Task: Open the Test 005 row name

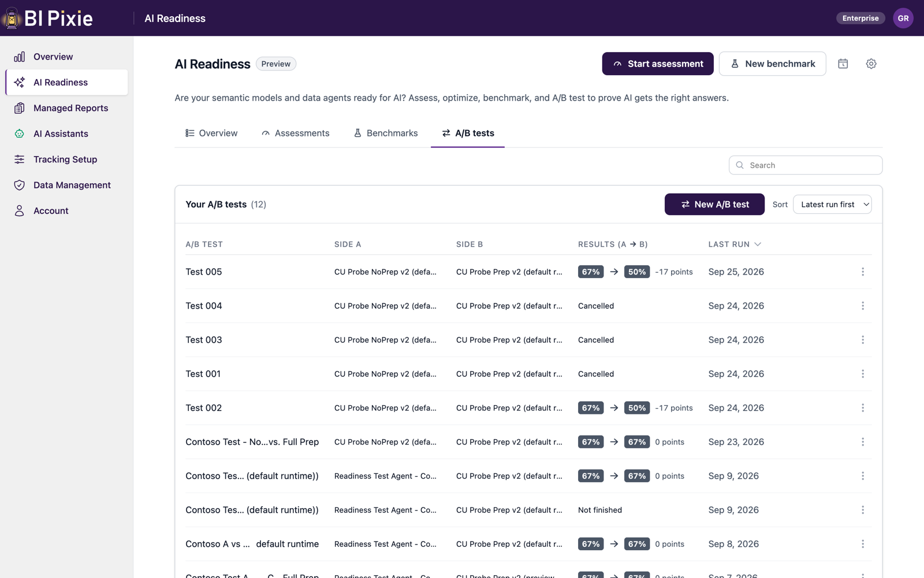Action: tap(204, 272)
